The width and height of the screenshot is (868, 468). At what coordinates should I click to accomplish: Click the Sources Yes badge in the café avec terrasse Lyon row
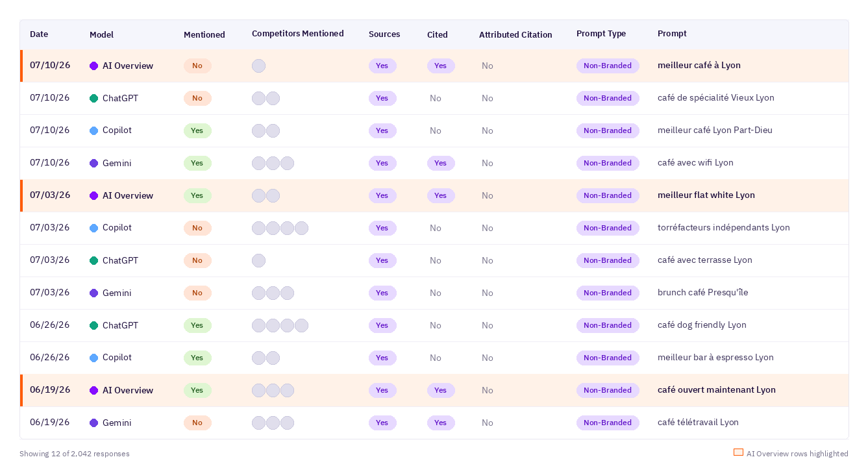tap(382, 260)
